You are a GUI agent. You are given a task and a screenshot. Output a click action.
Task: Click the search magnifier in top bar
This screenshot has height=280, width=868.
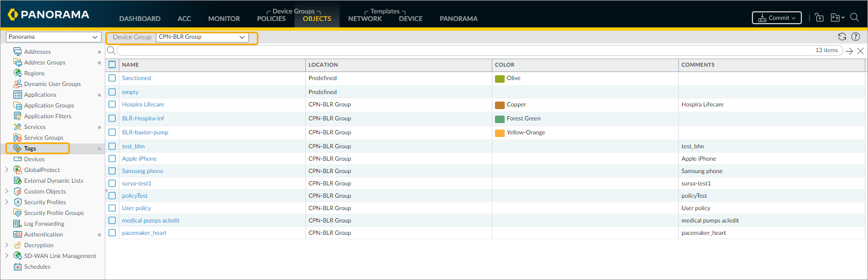click(854, 17)
